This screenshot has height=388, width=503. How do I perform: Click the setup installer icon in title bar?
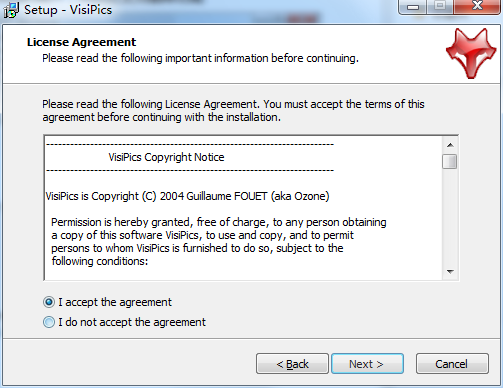[11, 10]
